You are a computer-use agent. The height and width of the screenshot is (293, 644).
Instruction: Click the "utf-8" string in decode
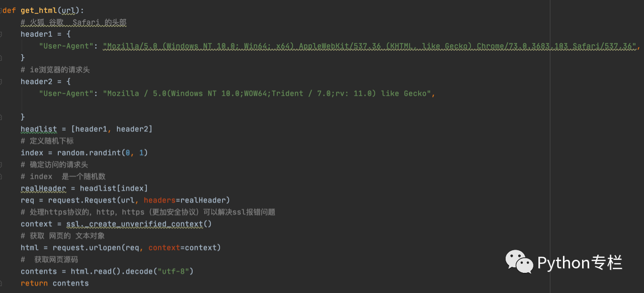[173, 272]
